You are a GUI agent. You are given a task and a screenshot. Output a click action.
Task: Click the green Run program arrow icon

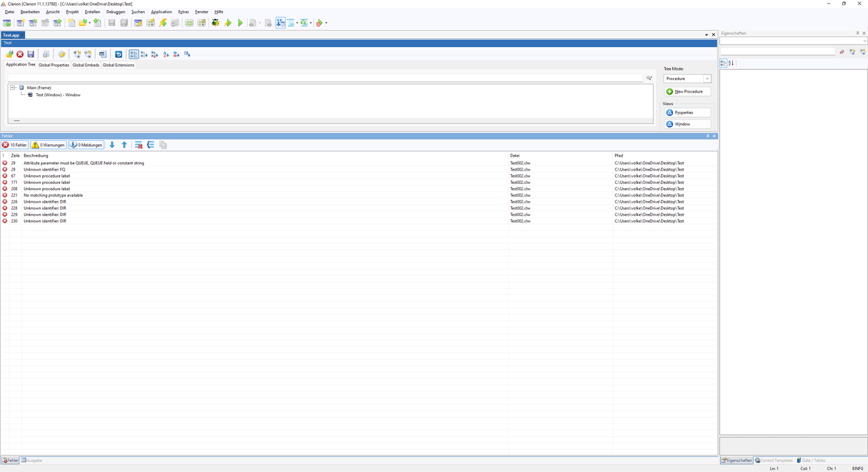coord(240,23)
